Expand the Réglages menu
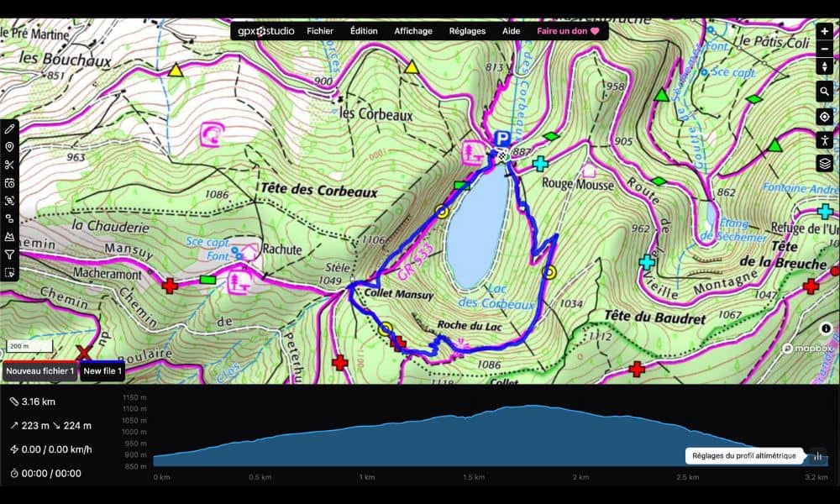 (x=467, y=31)
